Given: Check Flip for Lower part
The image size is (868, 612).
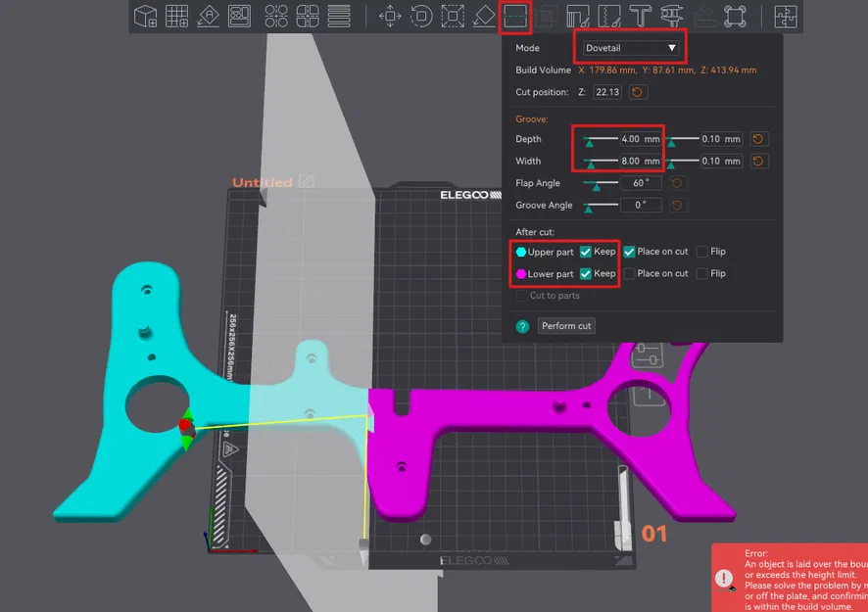Looking at the screenshot, I should (x=701, y=274).
